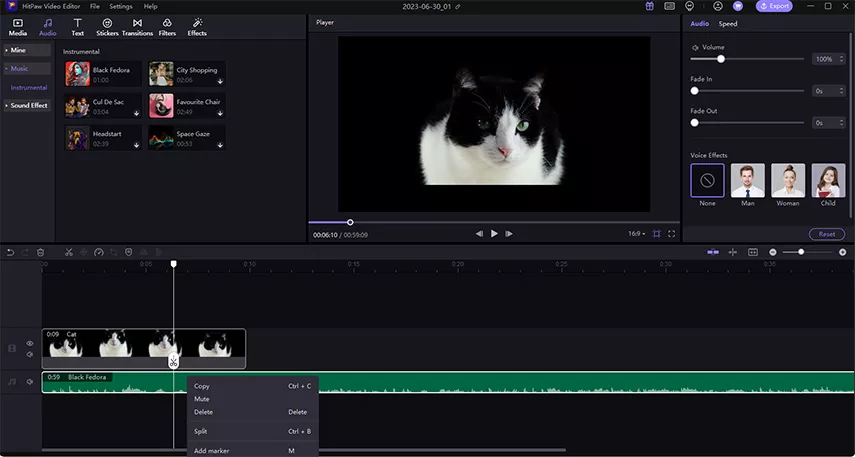Click the Fade In slider handle
Image resolution: width=855 pixels, height=457 pixels.
(x=695, y=91)
